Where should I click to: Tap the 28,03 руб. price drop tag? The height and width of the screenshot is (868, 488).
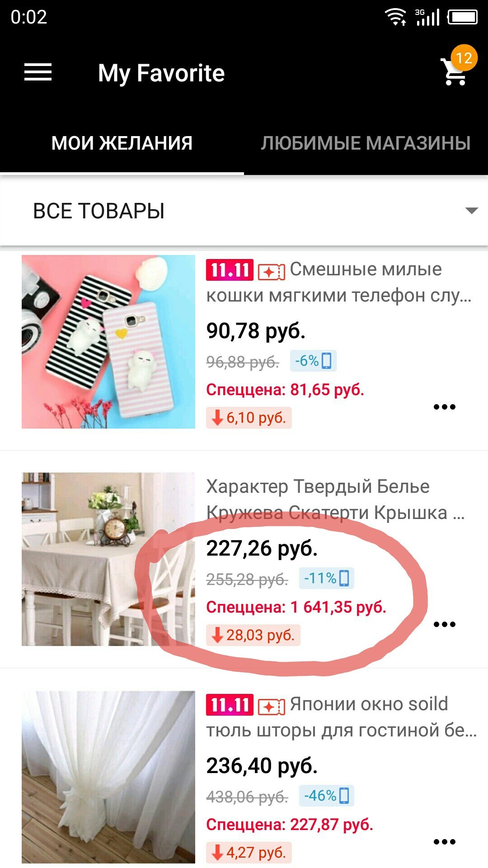[253, 635]
